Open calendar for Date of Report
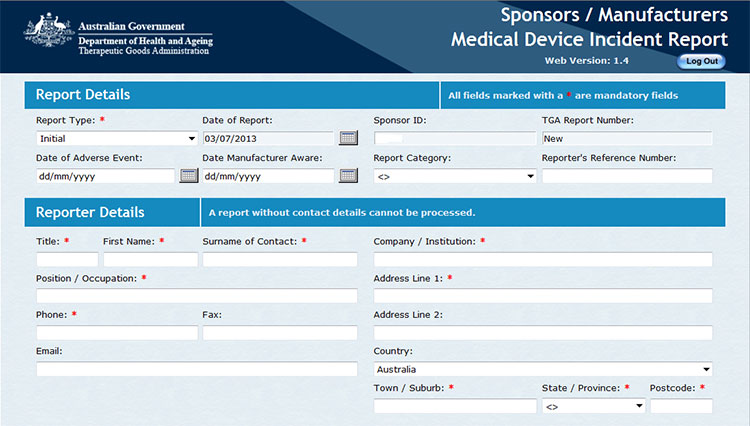Screen dimensions: 750x426 click(348, 138)
